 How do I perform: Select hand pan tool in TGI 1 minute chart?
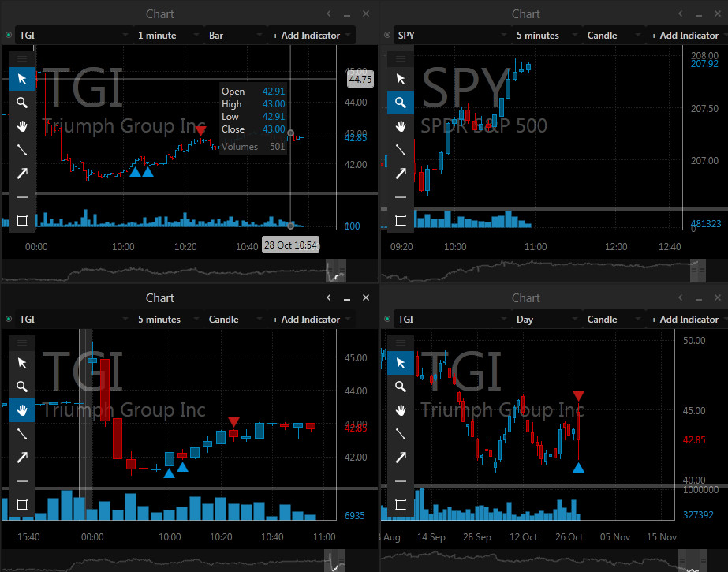pos(22,126)
